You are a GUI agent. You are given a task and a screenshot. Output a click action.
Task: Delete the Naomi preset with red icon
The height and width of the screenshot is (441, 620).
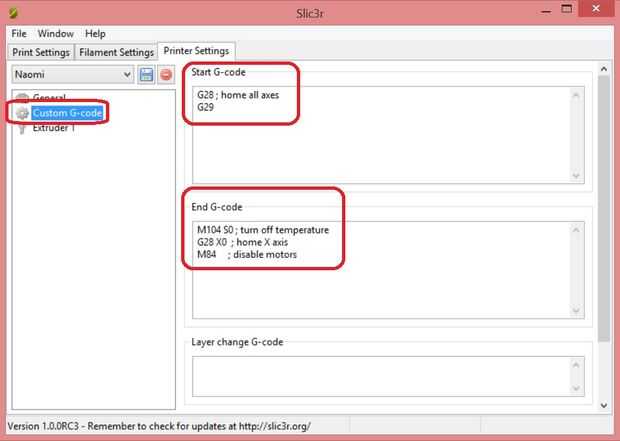pos(166,74)
